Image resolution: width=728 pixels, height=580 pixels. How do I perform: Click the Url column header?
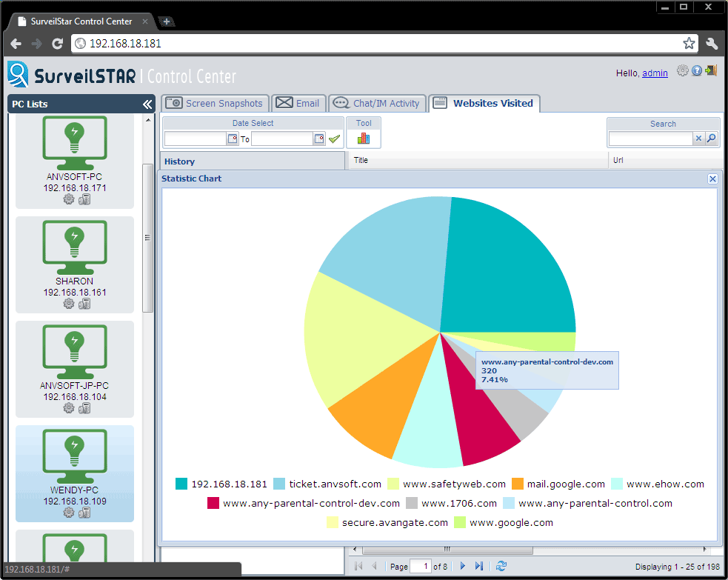point(665,160)
